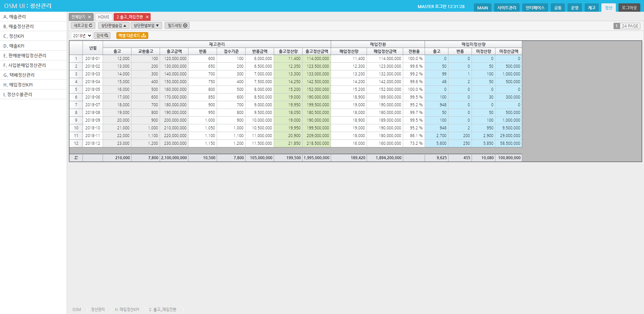Open E. 판매분매입정산관리 sidebar item
The image size is (644, 314).
[x=33, y=56]
